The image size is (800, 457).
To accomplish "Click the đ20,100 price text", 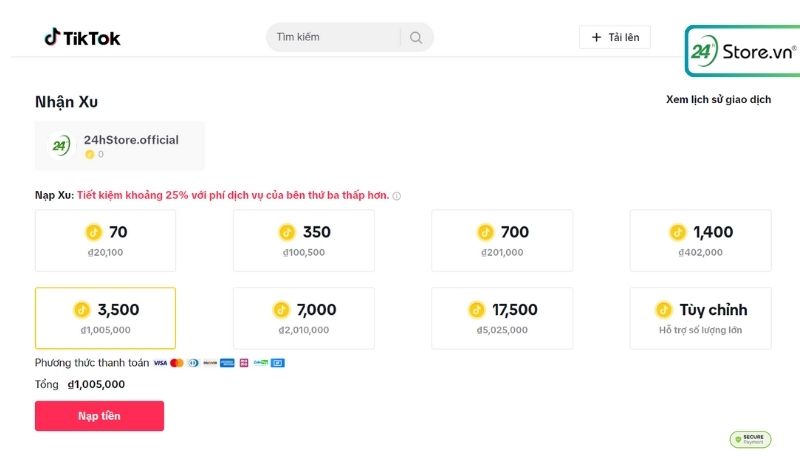I will [x=105, y=252].
